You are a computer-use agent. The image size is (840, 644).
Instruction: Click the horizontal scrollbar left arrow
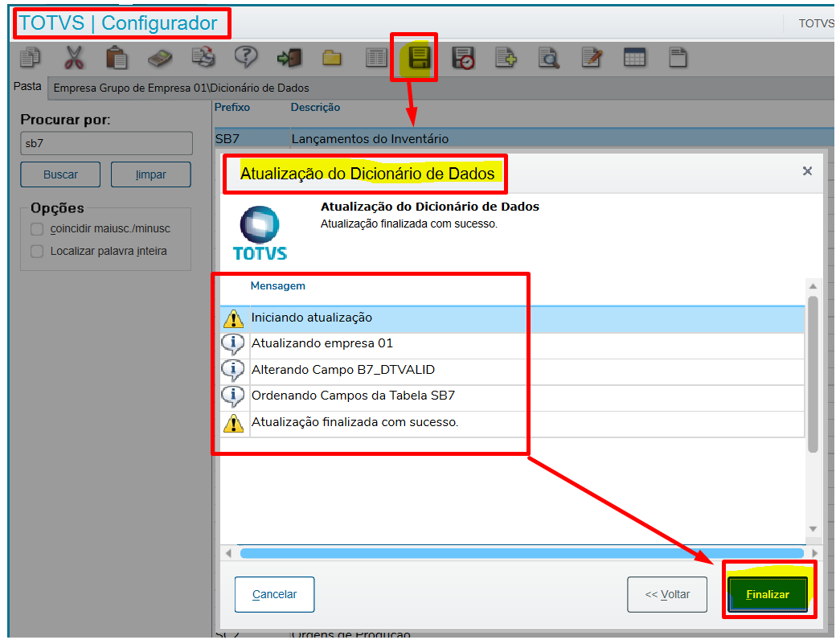pos(229,553)
